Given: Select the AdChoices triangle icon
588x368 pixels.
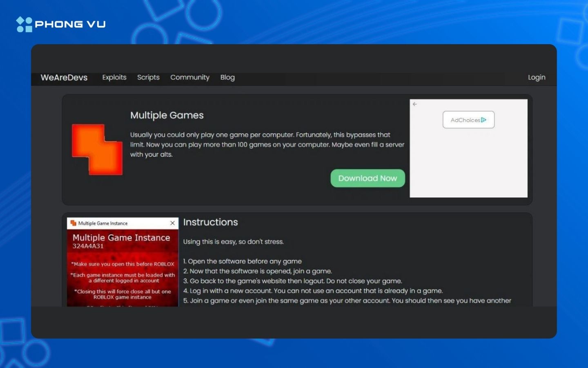Looking at the screenshot, I should [484, 120].
